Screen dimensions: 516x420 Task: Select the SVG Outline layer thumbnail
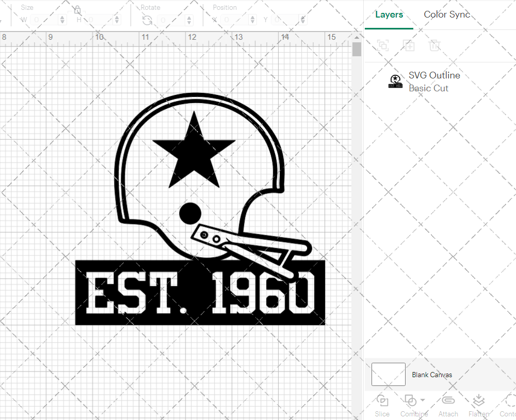(395, 82)
